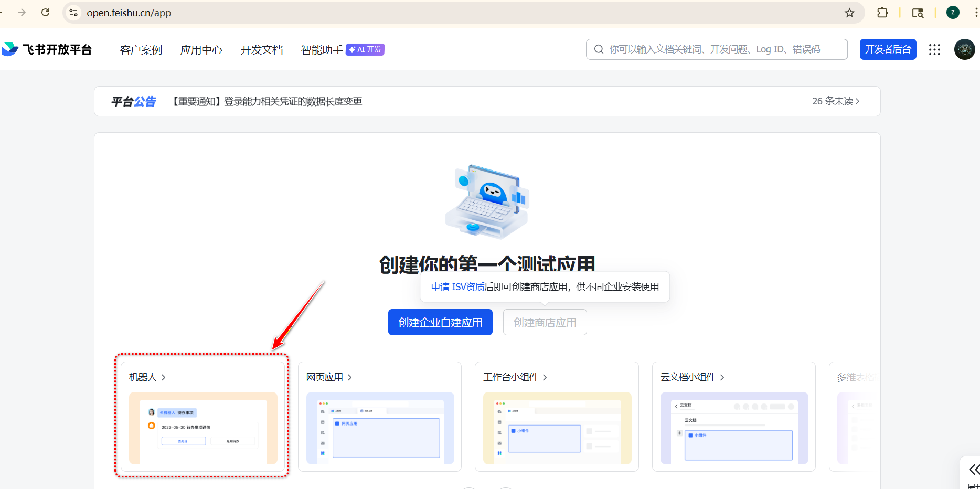Bookmark this page with the star icon
This screenshot has width=980, height=489.
(x=849, y=13)
